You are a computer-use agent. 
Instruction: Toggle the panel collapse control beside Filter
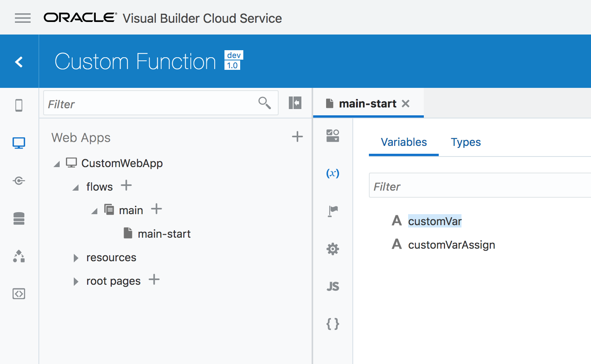pos(295,103)
